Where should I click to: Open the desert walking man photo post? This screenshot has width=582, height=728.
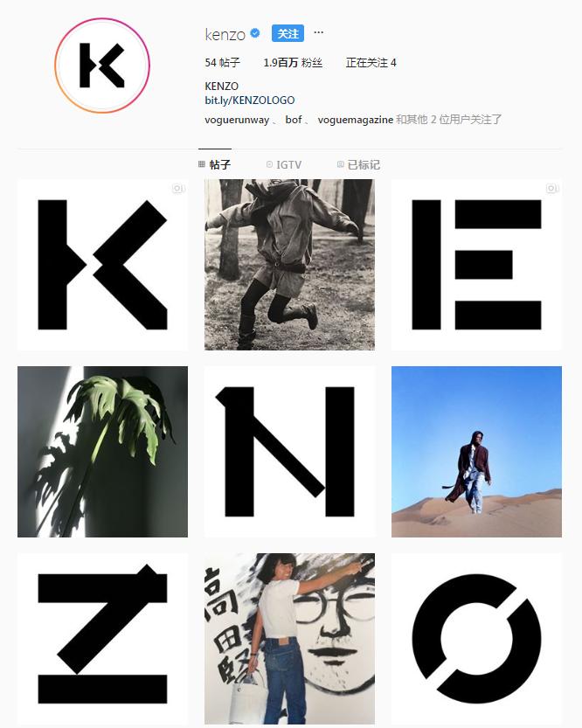tap(476, 452)
